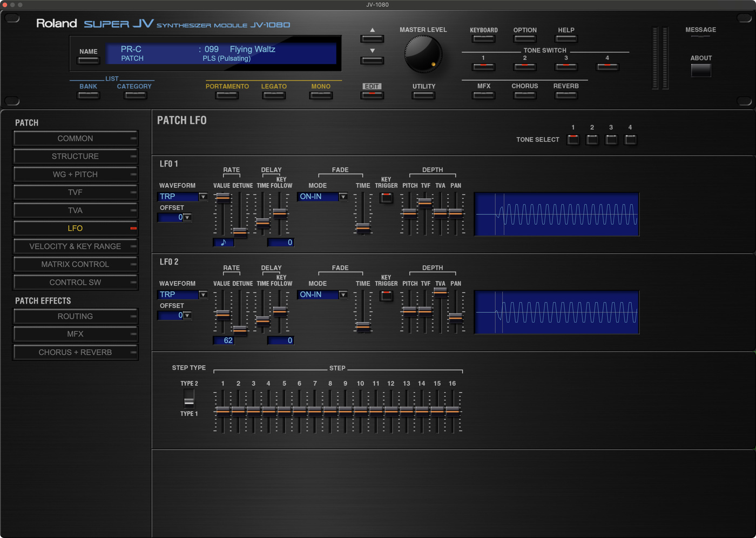The image size is (756, 538).
Task: Click LFO 1 key follow value field
Action: [280, 243]
